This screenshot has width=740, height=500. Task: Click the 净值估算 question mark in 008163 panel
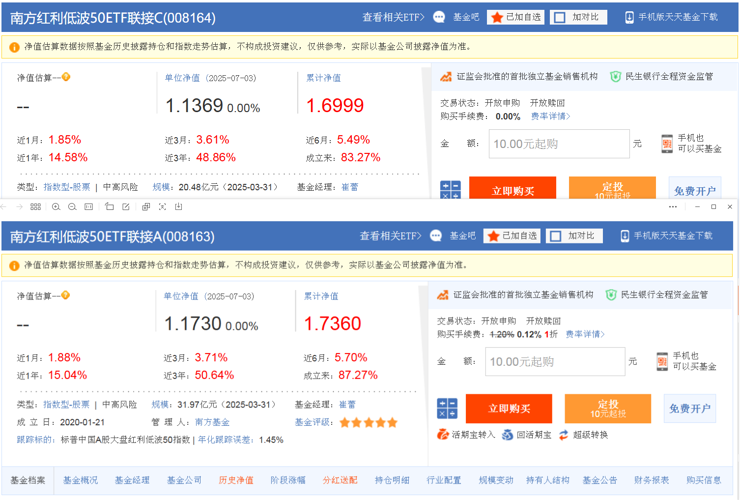[x=66, y=295]
